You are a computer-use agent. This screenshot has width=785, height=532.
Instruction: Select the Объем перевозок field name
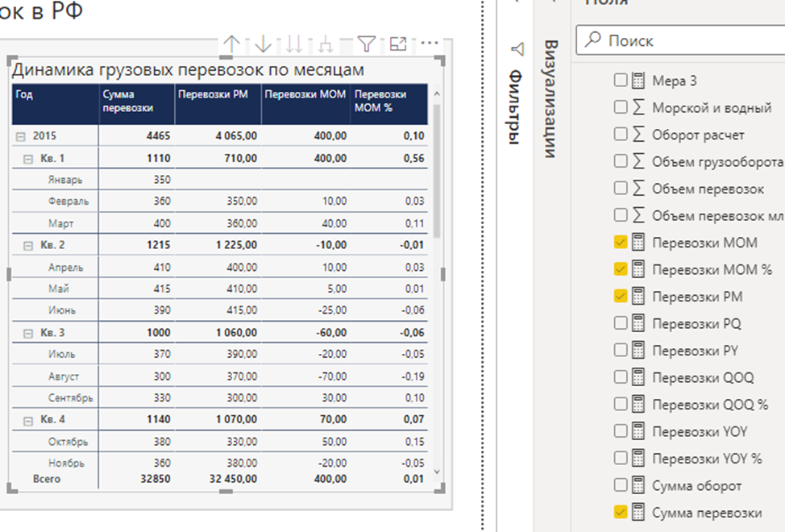[x=708, y=189]
